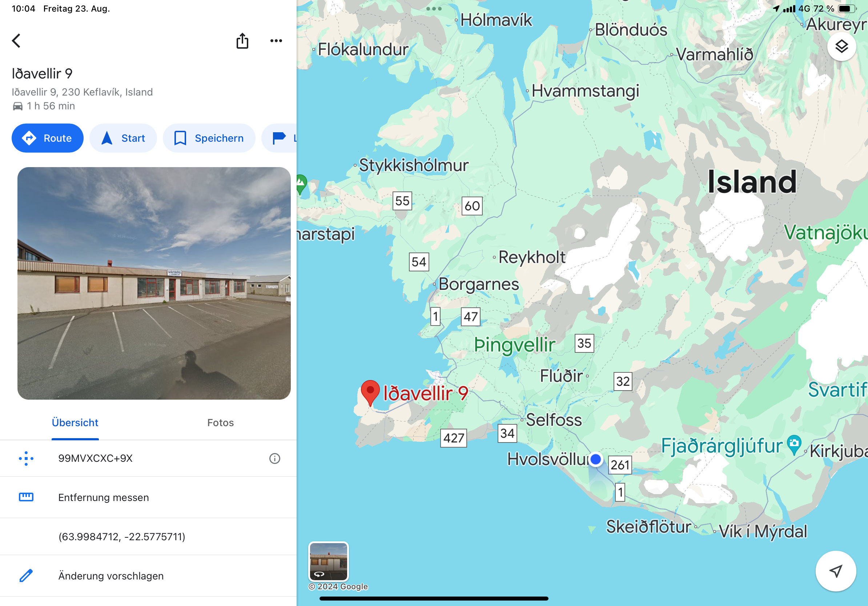Tap the plus code info icon
This screenshot has height=606, width=868.
click(x=274, y=458)
